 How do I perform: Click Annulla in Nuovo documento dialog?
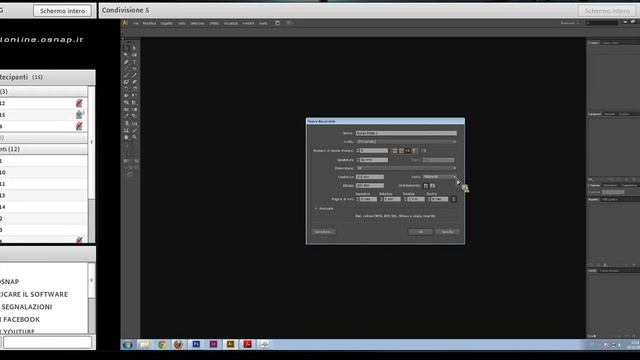pos(447,231)
